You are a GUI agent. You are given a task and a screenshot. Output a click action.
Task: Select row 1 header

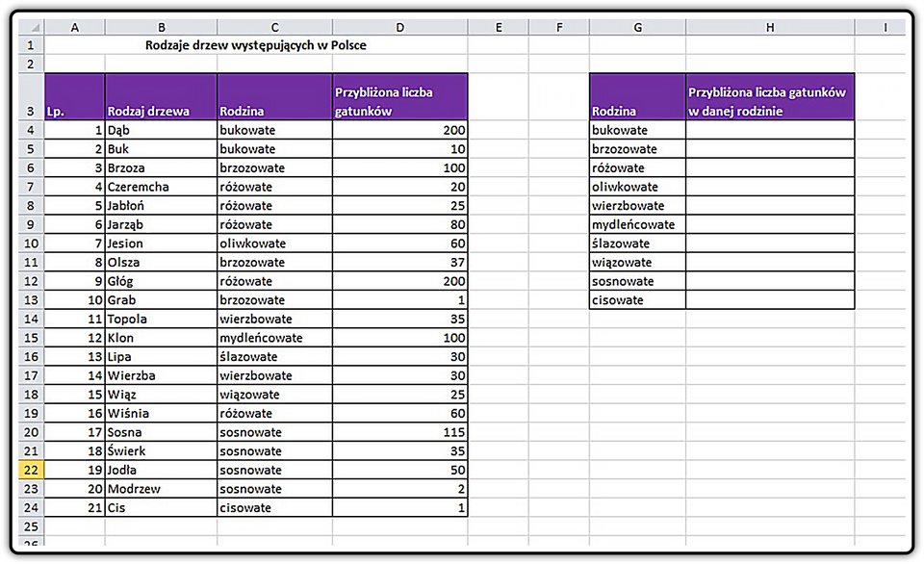point(32,45)
